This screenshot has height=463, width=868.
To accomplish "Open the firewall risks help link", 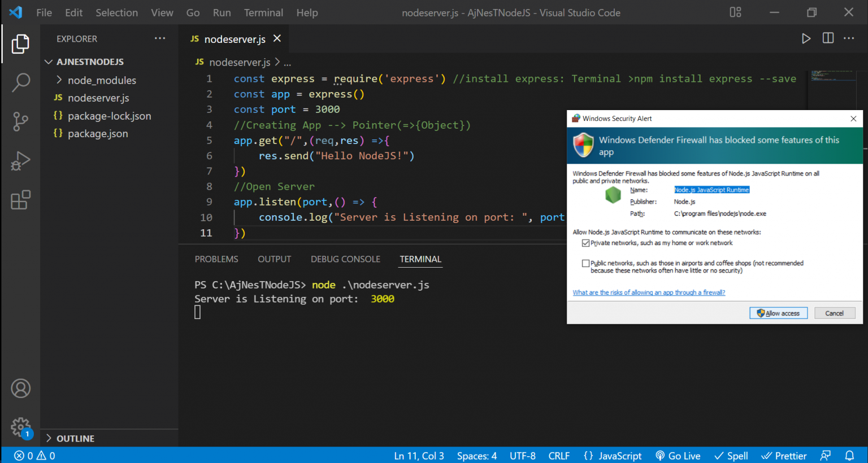I will (649, 292).
